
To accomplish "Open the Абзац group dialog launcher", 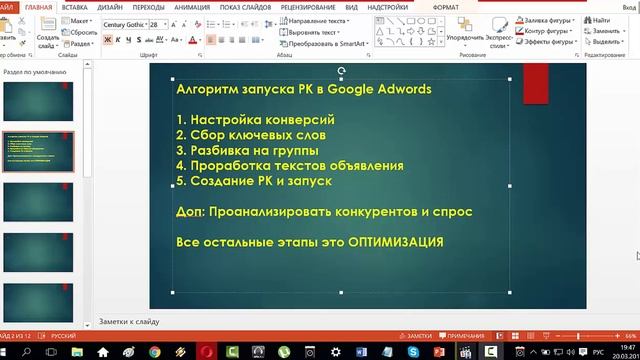I will [369, 55].
